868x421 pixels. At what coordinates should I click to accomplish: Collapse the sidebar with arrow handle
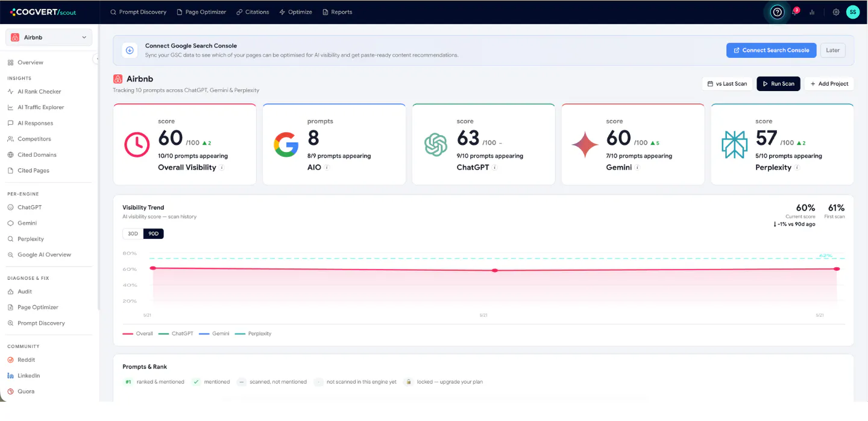coord(96,59)
